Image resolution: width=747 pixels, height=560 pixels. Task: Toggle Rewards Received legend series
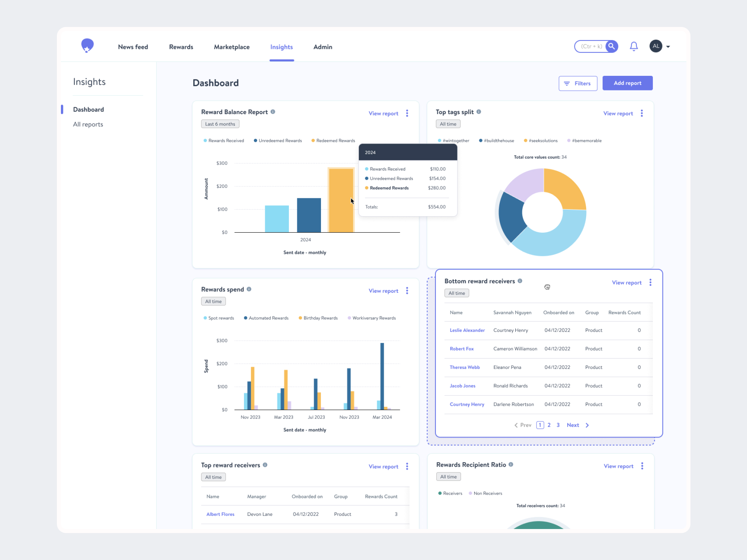click(x=224, y=141)
